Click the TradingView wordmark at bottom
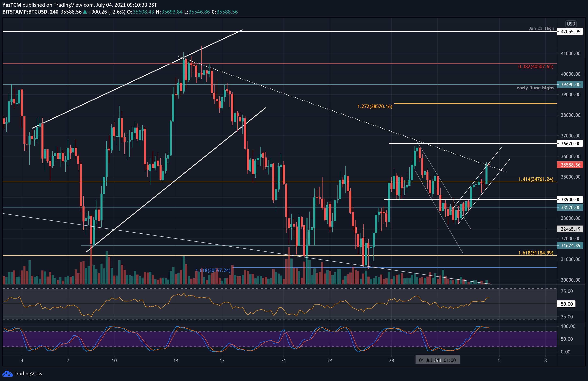Image resolution: width=588 pixels, height=381 pixels. 28,374
